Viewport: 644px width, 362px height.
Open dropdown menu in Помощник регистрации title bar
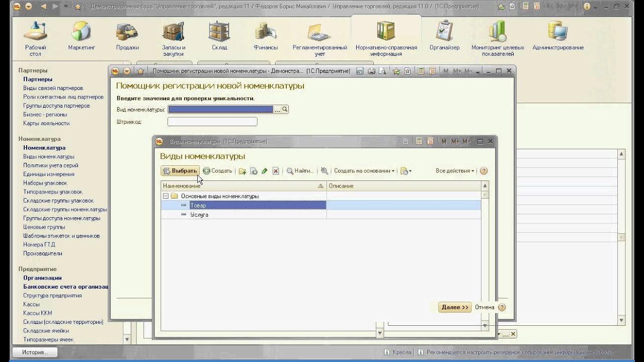(x=127, y=71)
